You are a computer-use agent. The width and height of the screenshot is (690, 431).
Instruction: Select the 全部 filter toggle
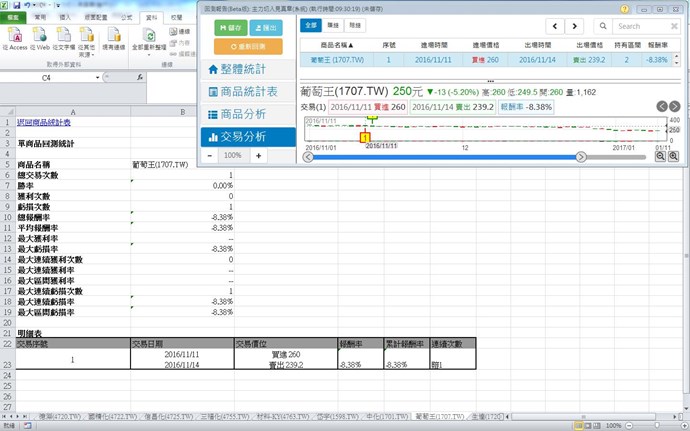click(x=311, y=24)
